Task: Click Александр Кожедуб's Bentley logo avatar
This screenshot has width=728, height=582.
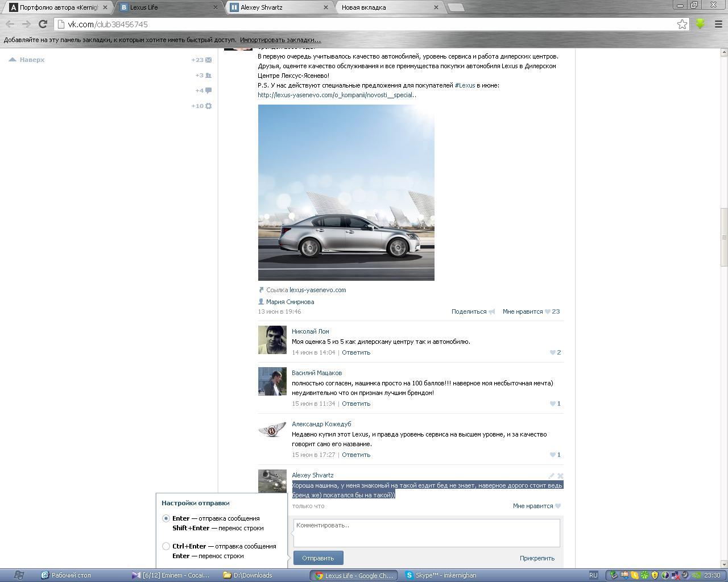Action: coord(272,430)
